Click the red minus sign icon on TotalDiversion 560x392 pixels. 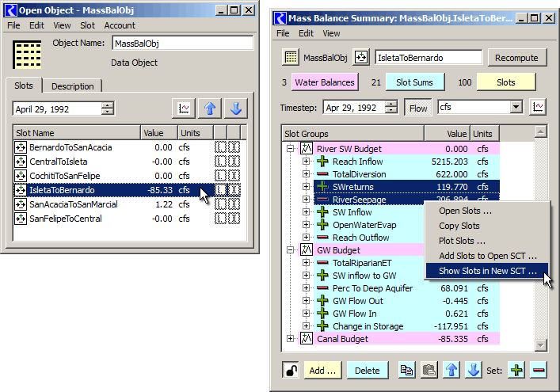[322, 174]
